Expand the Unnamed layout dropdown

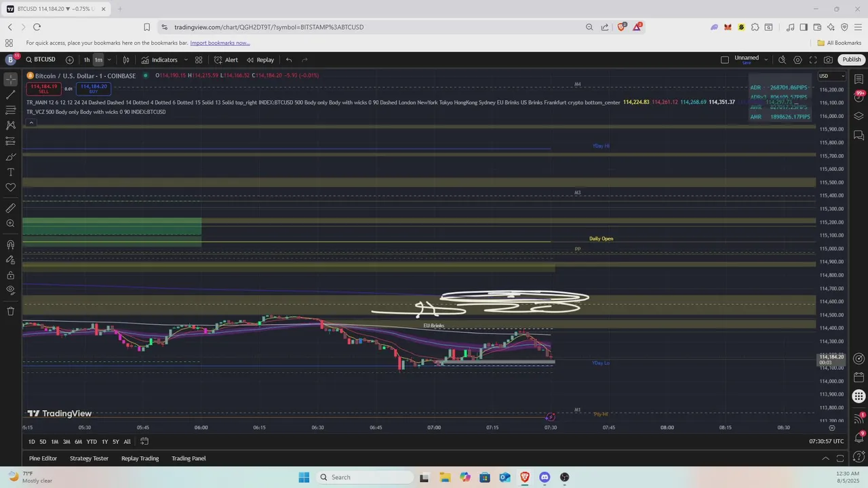click(x=766, y=60)
